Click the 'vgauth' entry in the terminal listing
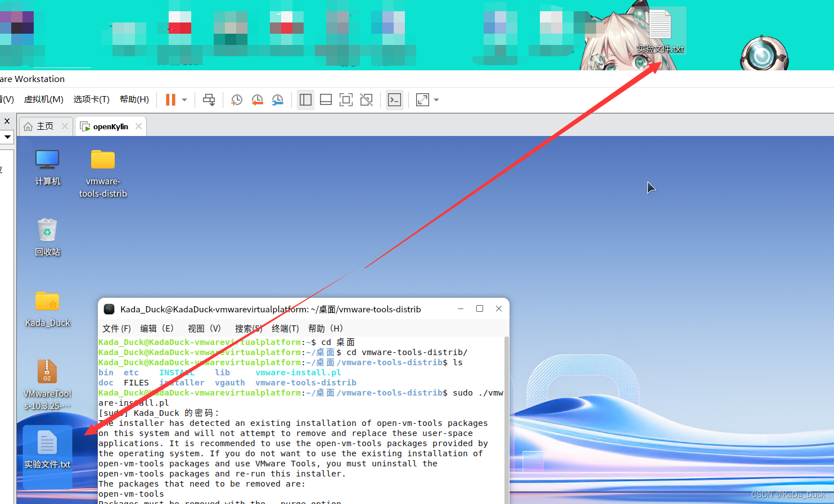Viewport: 834px width, 504px height. pos(229,383)
